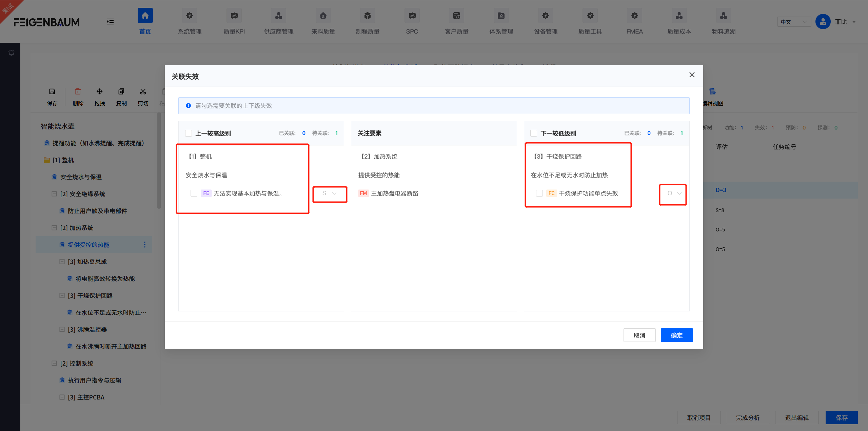868x431 pixels.
Task: Open the FMEA module
Action: tap(634, 21)
